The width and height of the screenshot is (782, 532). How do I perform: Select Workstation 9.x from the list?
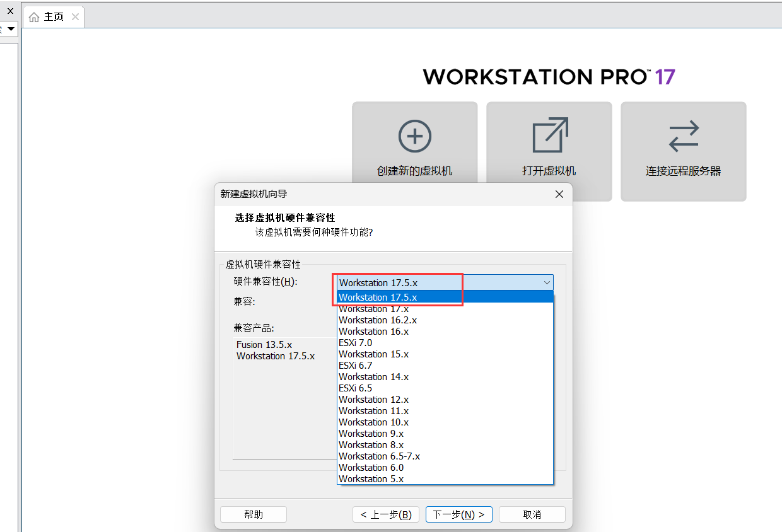pos(445,434)
